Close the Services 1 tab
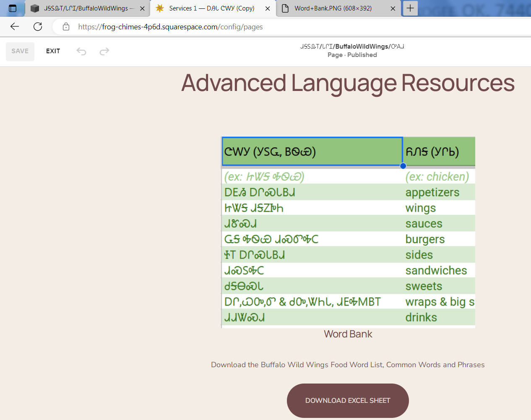 coord(268,8)
